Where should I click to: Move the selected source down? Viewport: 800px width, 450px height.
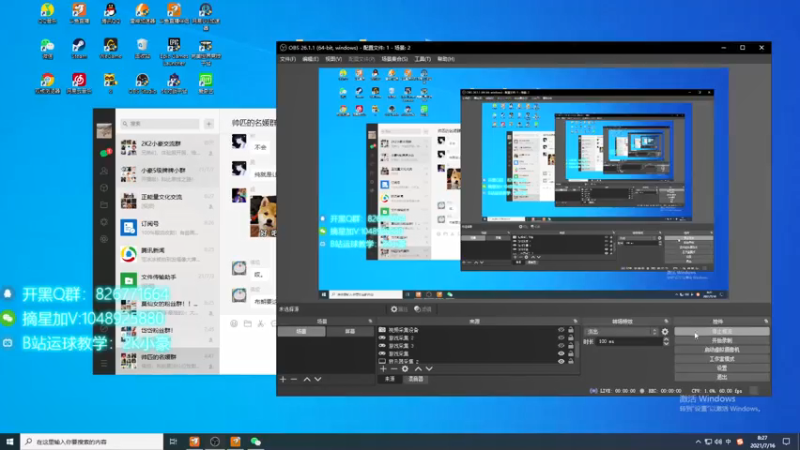[x=429, y=369]
